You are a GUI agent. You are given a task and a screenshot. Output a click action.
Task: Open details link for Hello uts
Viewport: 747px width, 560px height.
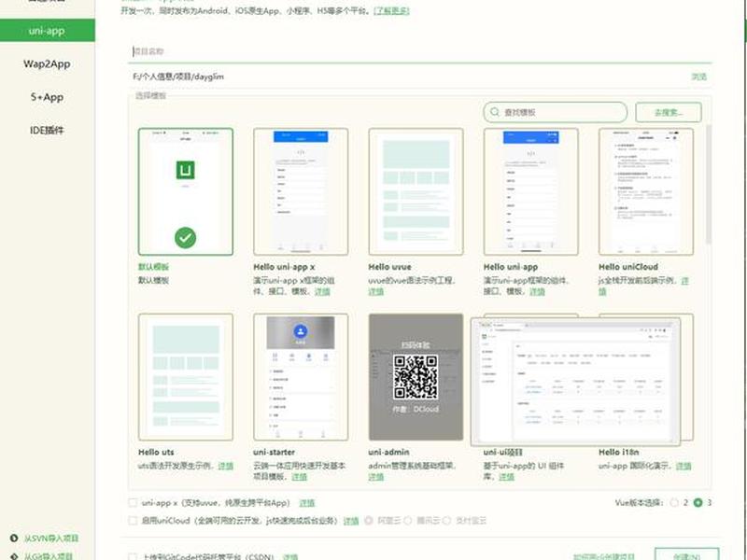(225, 466)
